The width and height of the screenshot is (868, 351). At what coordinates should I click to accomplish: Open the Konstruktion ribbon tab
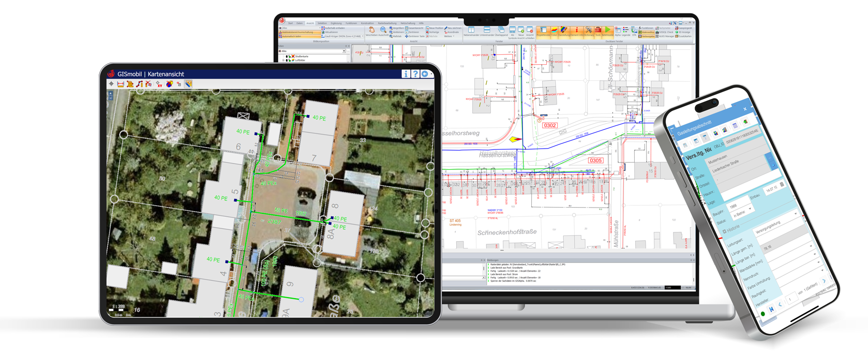[x=367, y=23]
